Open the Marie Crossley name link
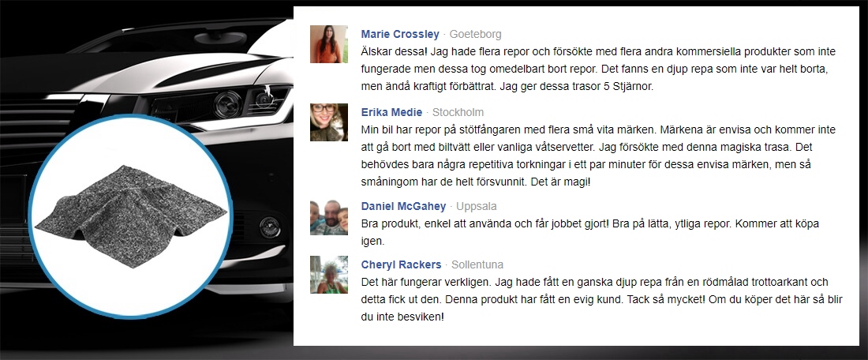 click(x=400, y=34)
